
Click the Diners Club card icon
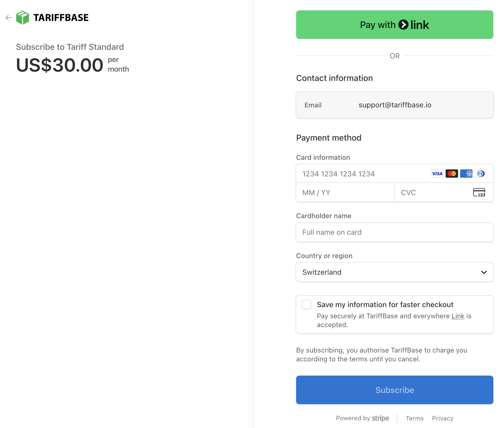481,174
